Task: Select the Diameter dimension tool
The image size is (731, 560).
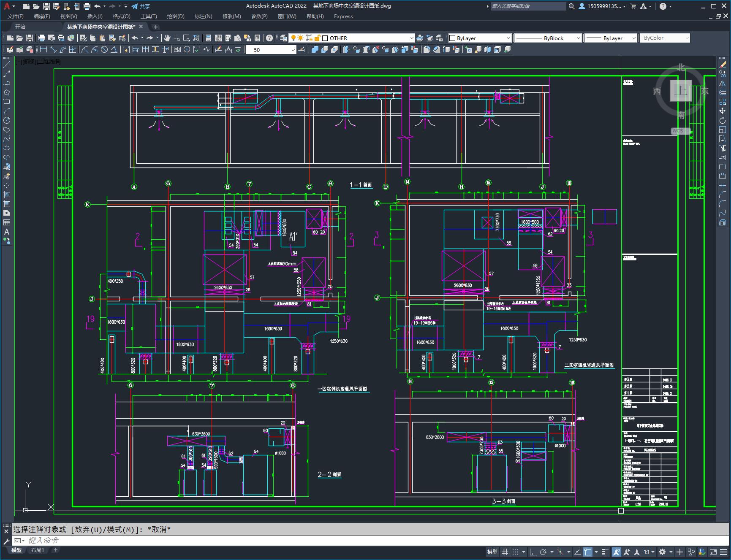Action: [104, 49]
